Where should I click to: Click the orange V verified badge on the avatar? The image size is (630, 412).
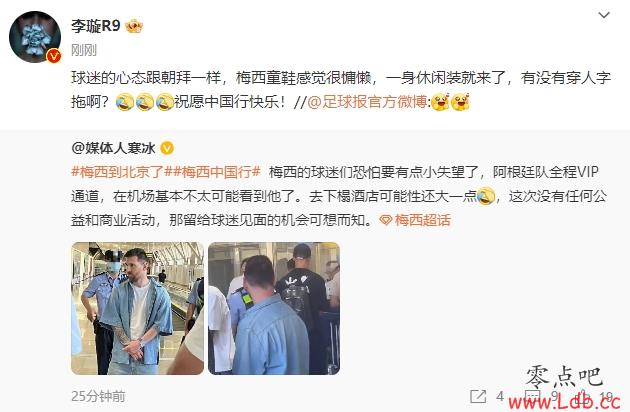pyautogui.click(x=54, y=56)
